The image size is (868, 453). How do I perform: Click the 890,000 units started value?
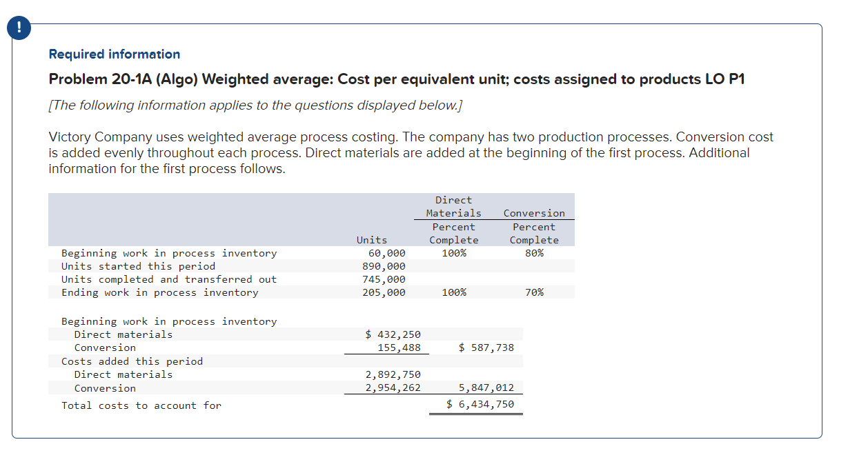coord(384,266)
